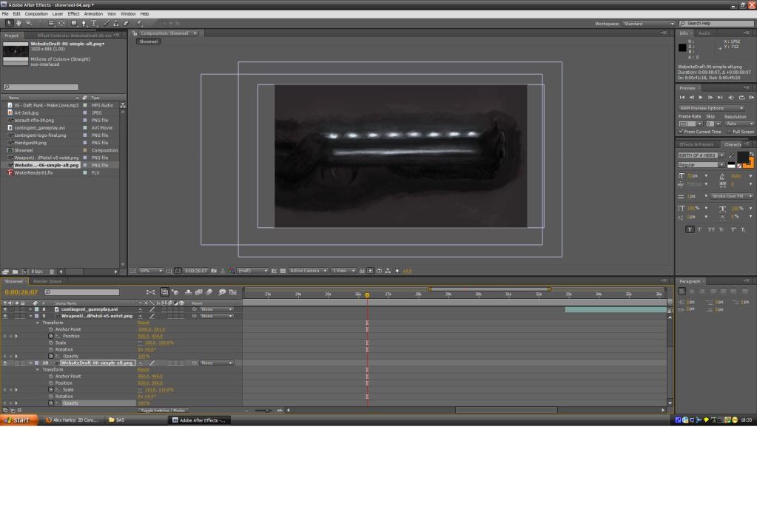
Task: Click the Toggle Switches / Modes button
Action: (x=162, y=410)
